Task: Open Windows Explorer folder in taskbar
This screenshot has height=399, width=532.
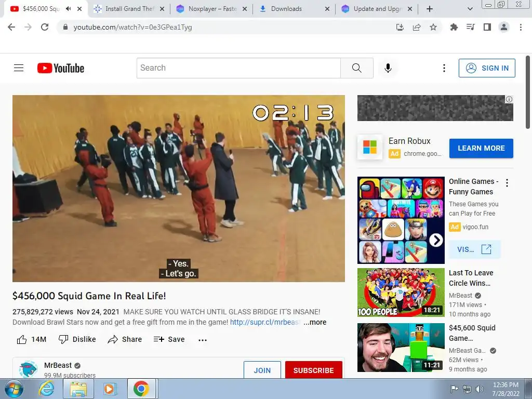Action: point(78,389)
